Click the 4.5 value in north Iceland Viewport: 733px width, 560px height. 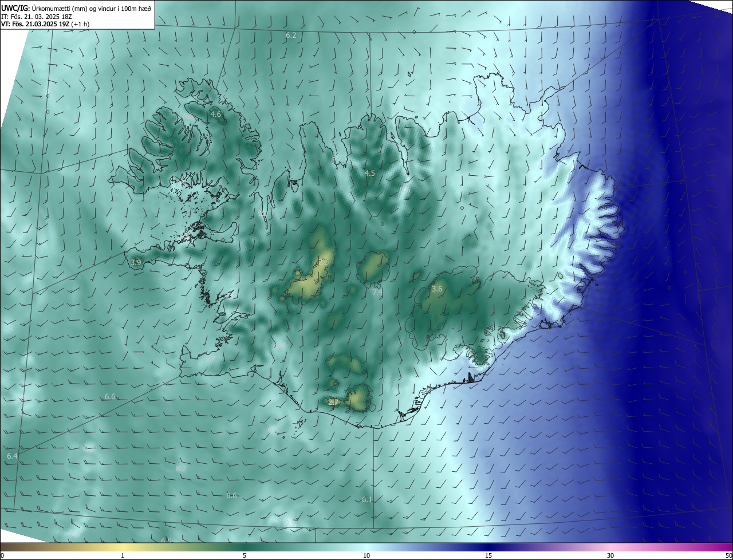coord(369,173)
